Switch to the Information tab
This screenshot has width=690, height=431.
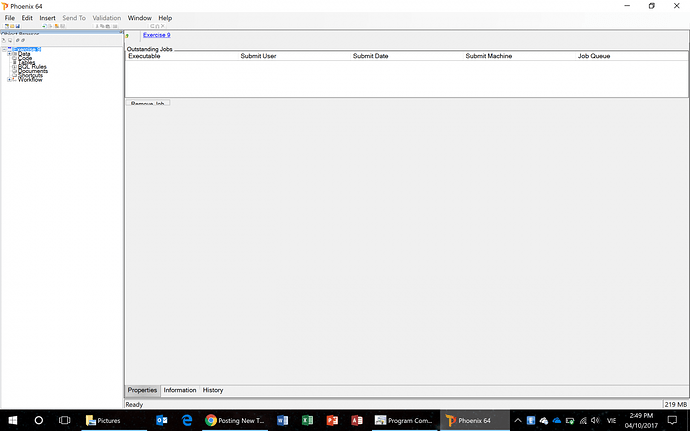(x=180, y=390)
